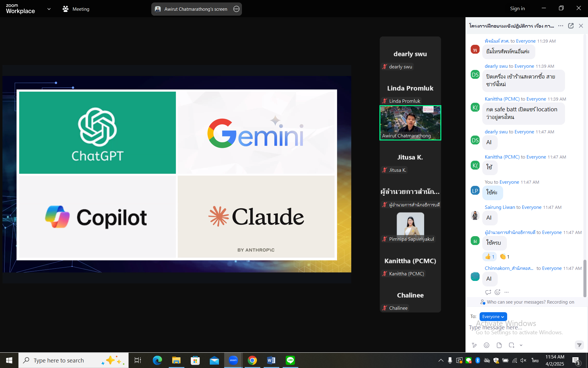Attach a file in chat

click(499, 345)
